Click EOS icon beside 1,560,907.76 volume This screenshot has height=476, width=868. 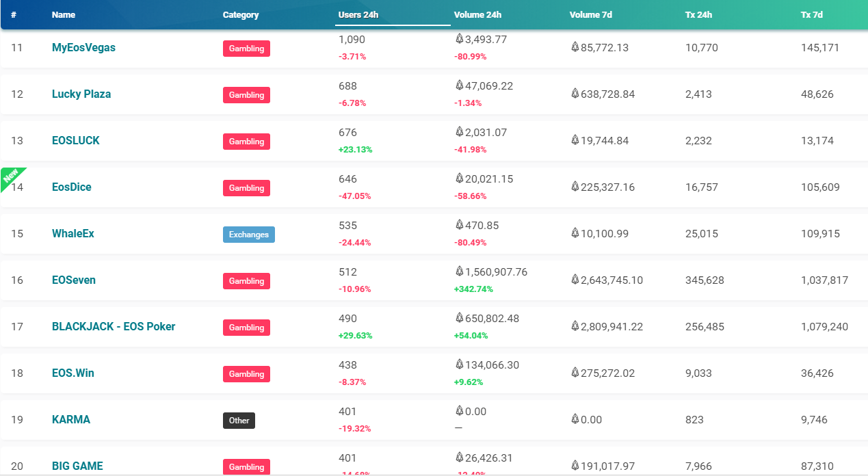[459, 272]
